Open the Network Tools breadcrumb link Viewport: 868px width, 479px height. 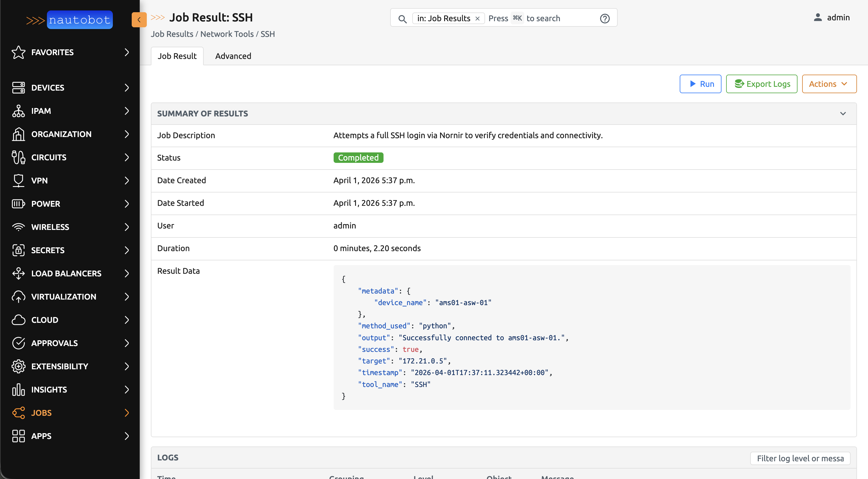[227, 34]
